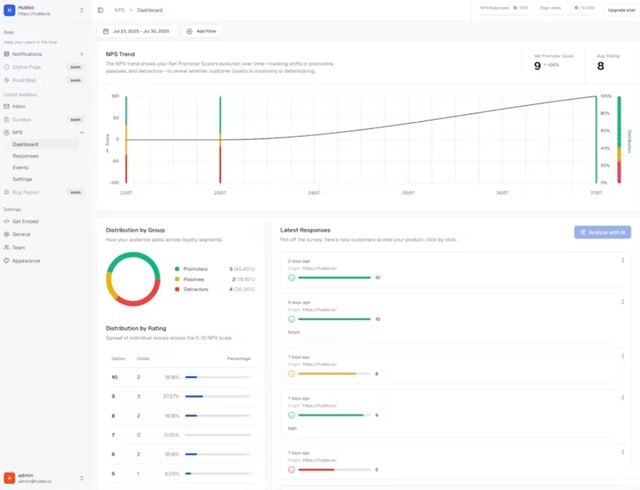Click the Inbox mail icon

coord(7,106)
